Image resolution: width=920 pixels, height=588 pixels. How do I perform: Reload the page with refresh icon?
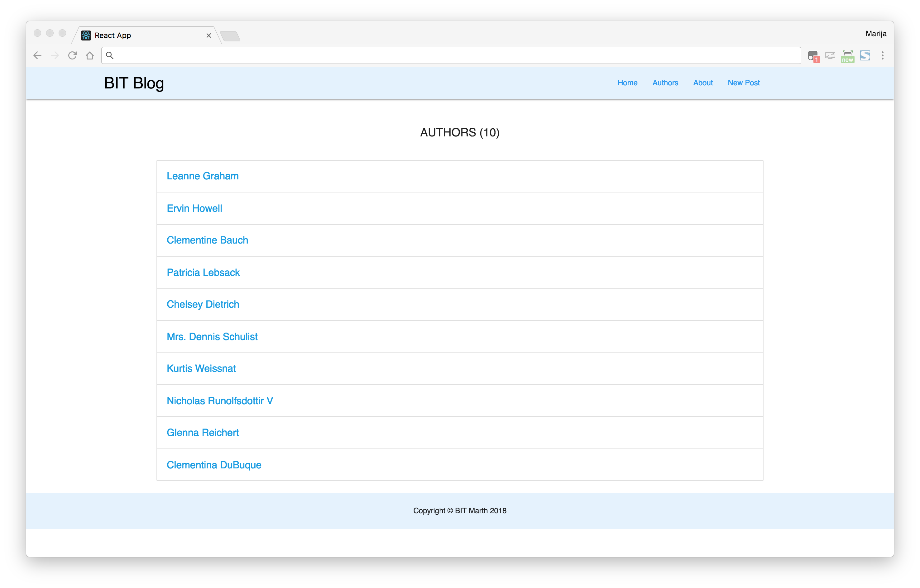coord(72,55)
